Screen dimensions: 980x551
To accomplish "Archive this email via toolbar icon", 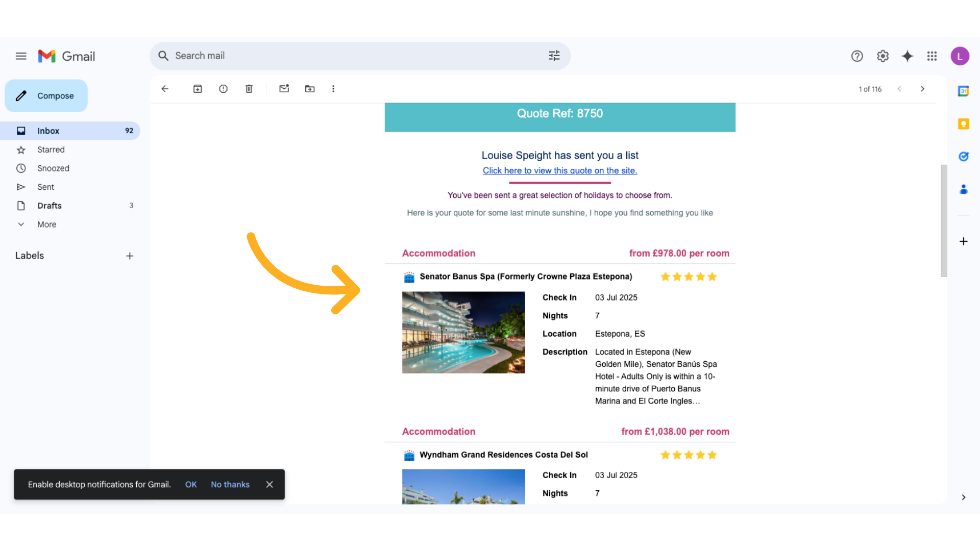I will tap(198, 89).
